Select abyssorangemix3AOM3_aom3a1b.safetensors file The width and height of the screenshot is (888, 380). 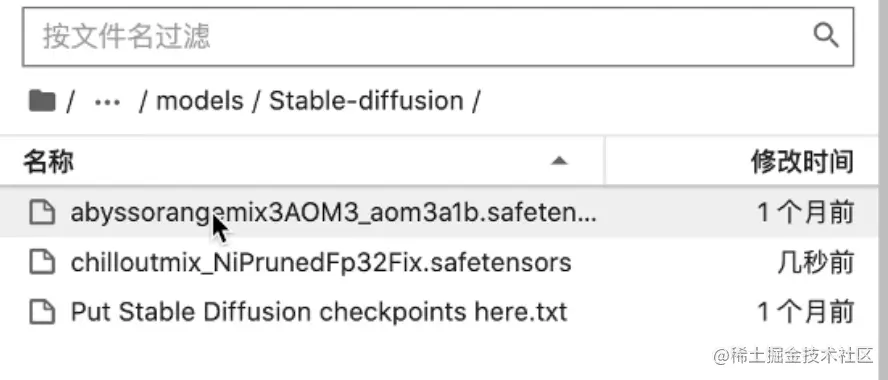[x=439, y=213]
